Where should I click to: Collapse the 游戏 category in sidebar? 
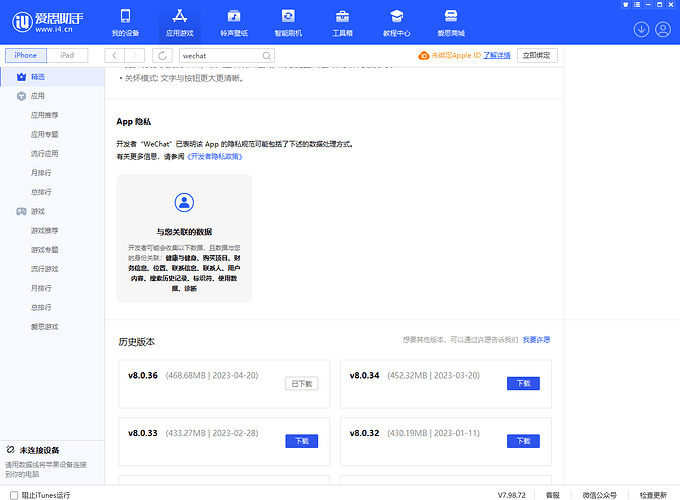tap(37, 211)
